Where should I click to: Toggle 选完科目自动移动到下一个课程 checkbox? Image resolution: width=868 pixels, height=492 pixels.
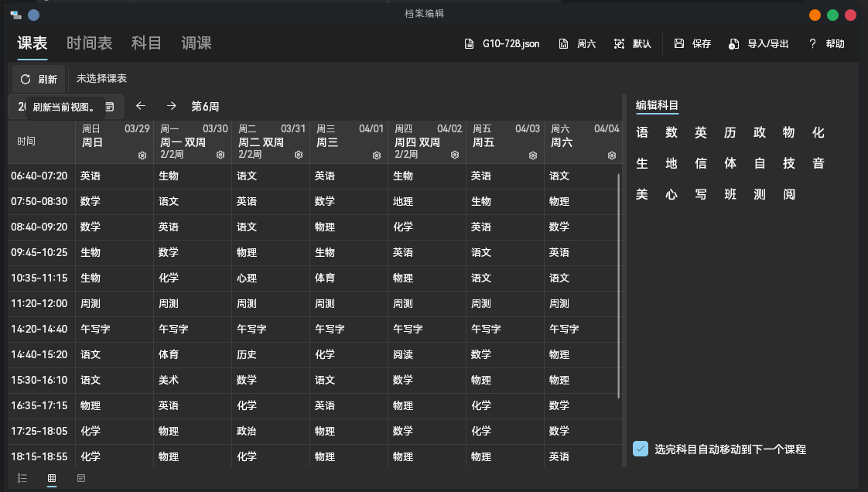click(641, 449)
